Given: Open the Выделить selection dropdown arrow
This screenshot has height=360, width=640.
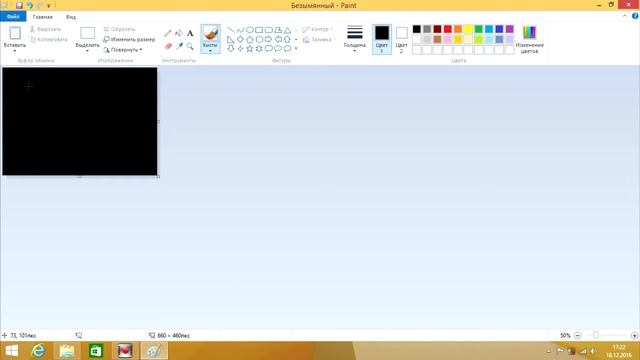Looking at the screenshot, I should 87,51.
